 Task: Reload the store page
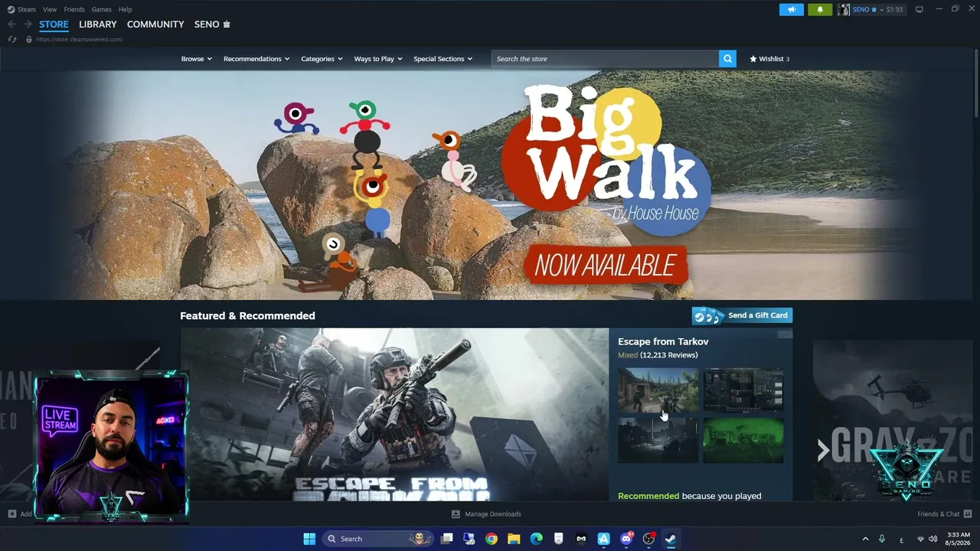[x=12, y=39]
